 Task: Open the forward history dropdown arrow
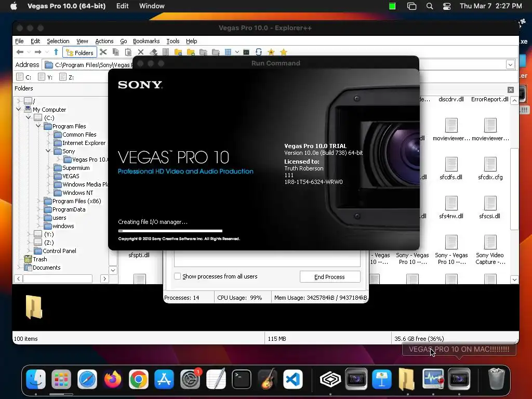pyautogui.click(x=47, y=52)
